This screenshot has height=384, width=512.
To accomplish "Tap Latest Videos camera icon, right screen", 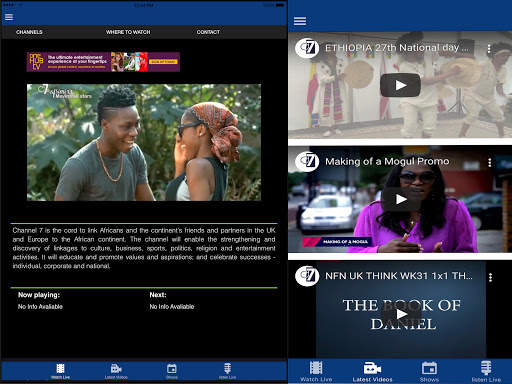I will tap(372, 368).
